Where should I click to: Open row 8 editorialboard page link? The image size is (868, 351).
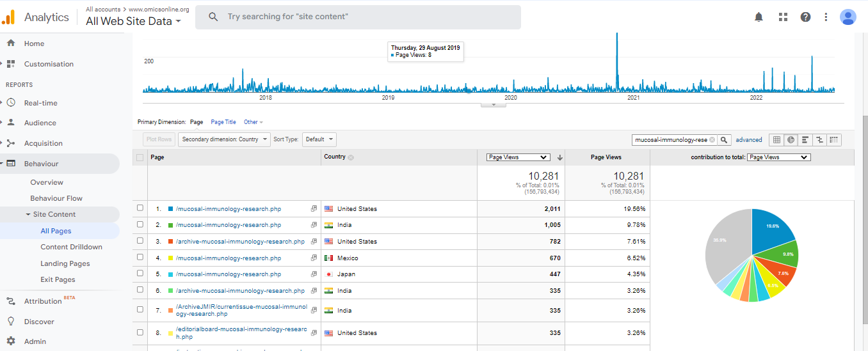tap(241, 332)
